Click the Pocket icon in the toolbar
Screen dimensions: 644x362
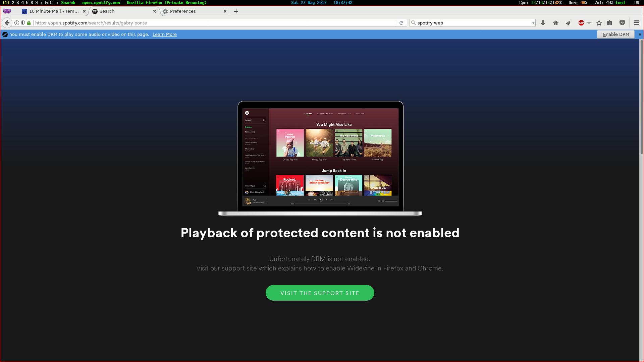[622, 23]
